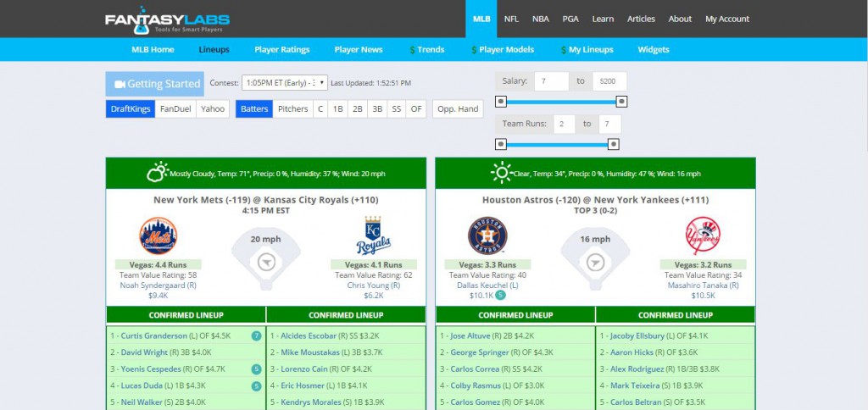Open Masahiro Tanaka pitcher link
Viewport: 868px width, 410px height.
pos(703,285)
